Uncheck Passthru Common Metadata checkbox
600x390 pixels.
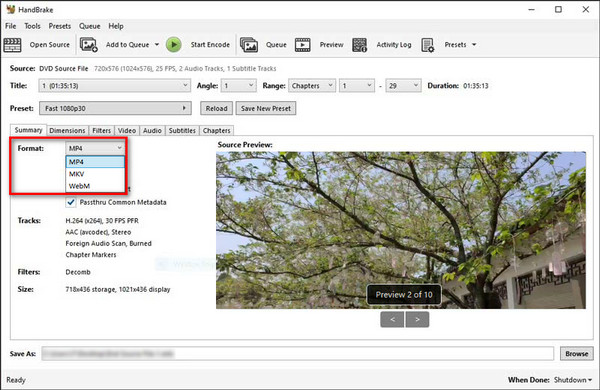click(x=71, y=202)
